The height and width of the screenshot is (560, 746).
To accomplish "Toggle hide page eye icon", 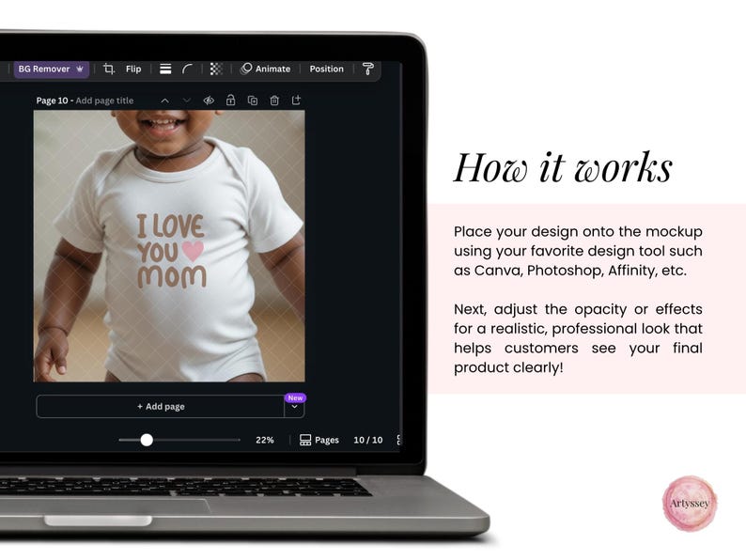I will tap(209, 101).
